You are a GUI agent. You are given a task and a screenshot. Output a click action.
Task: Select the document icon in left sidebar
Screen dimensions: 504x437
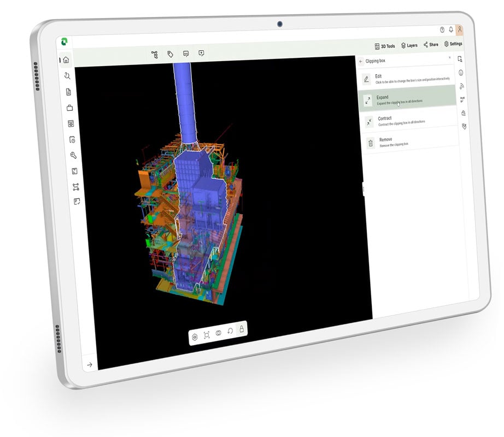[x=69, y=91]
